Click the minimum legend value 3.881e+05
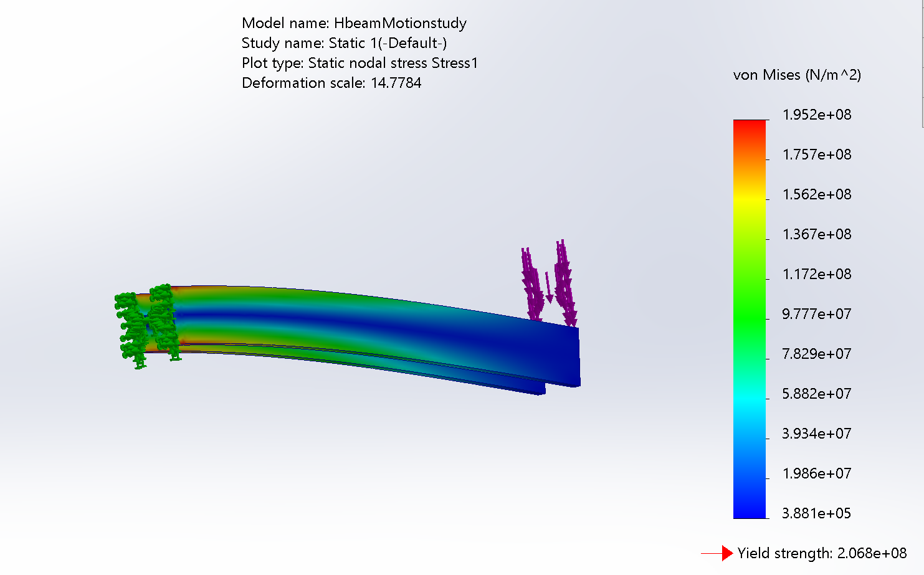This screenshot has height=575, width=924. point(816,513)
